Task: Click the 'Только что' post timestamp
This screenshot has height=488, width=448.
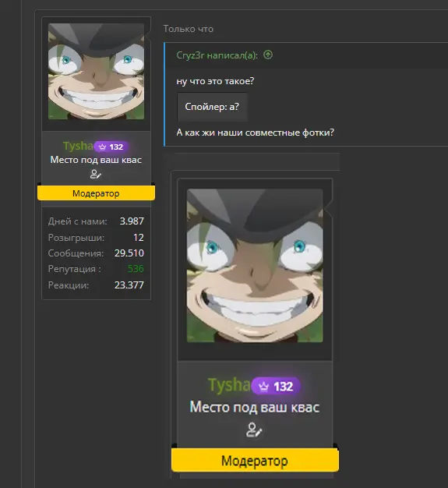Action: tap(189, 29)
